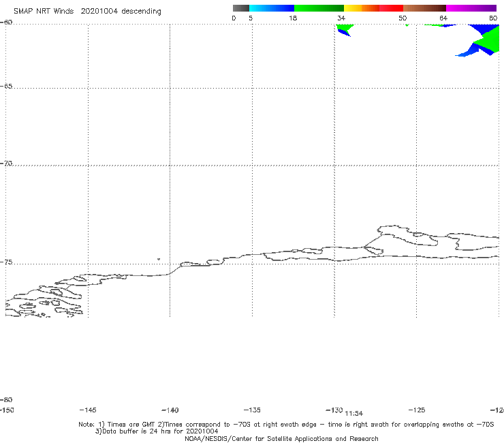The height and width of the screenshot is (443, 504).
Task: Click the yellow-orange segment of the color scale
Action: click(x=361, y=8)
